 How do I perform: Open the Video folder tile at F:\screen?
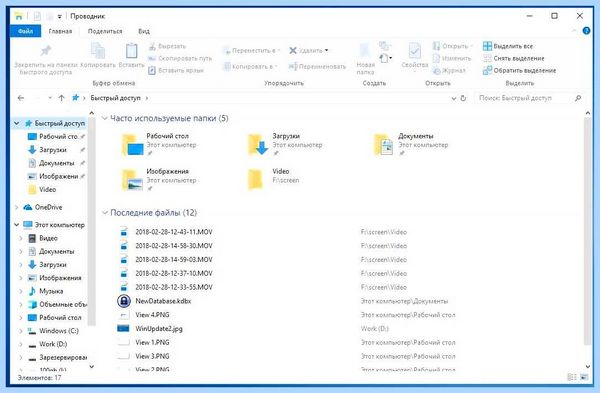tap(274, 180)
